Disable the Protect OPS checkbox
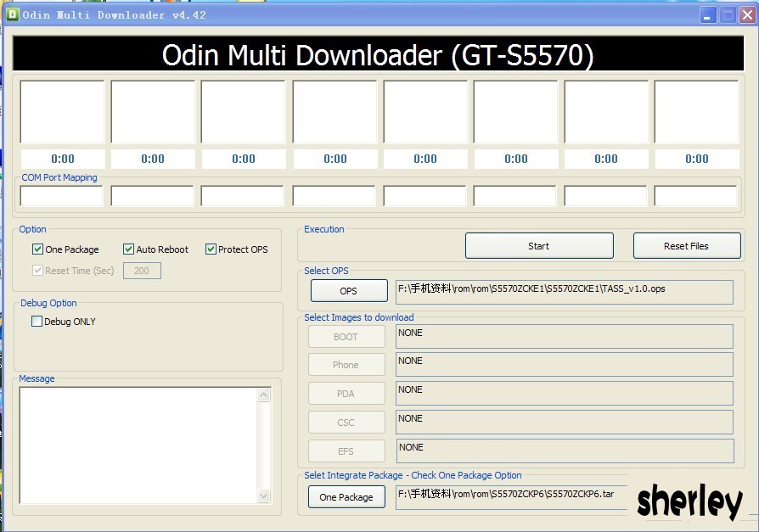 tap(211, 249)
